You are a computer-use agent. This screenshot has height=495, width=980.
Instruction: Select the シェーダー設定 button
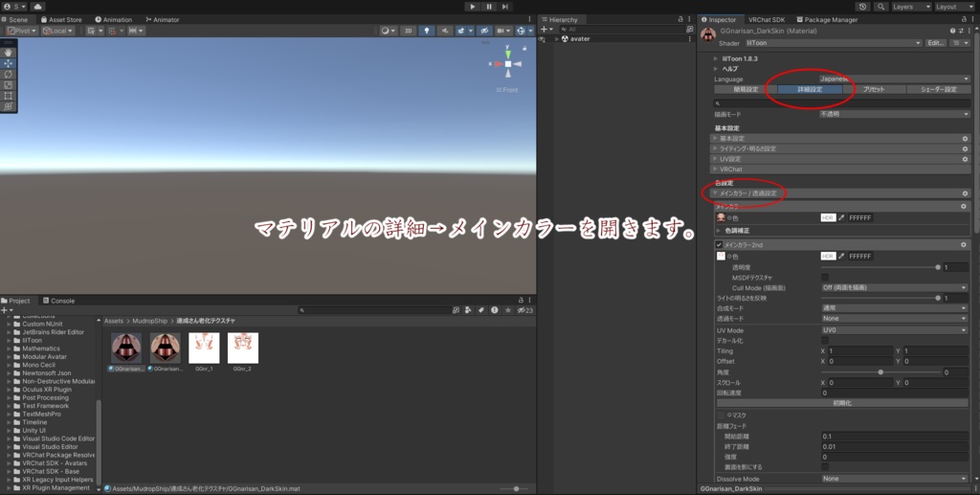[x=938, y=89]
